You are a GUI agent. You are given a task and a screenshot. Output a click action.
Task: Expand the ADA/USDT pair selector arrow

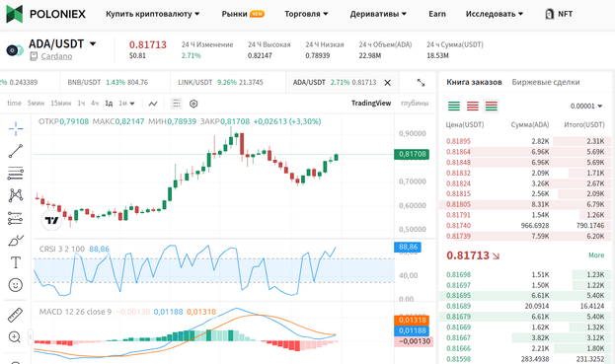(93, 43)
